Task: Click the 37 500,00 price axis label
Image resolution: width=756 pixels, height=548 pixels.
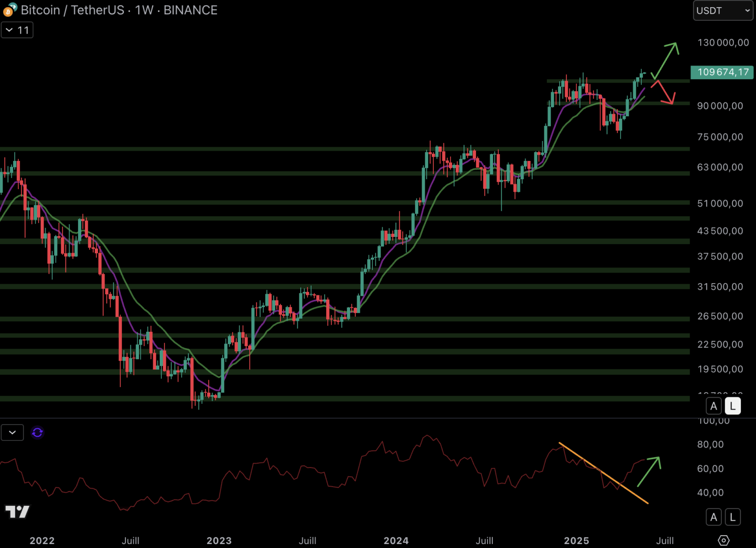Action: [x=720, y=257]
